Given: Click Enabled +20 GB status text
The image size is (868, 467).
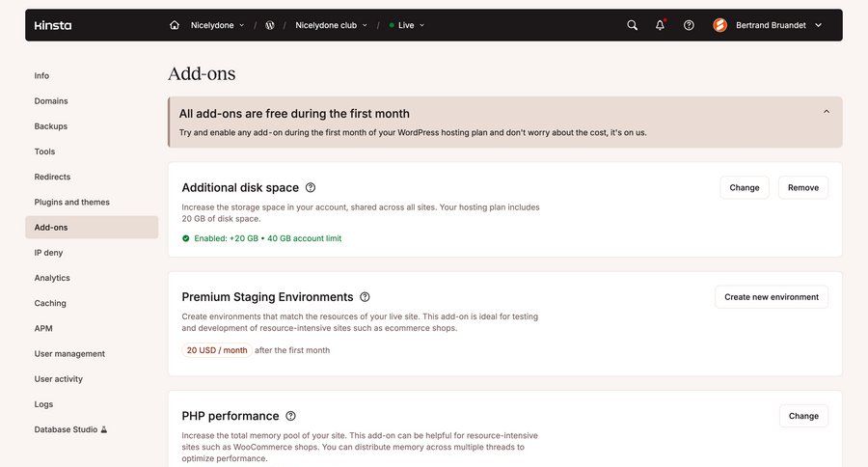Looking at the screenshot, I should point(268,238).
